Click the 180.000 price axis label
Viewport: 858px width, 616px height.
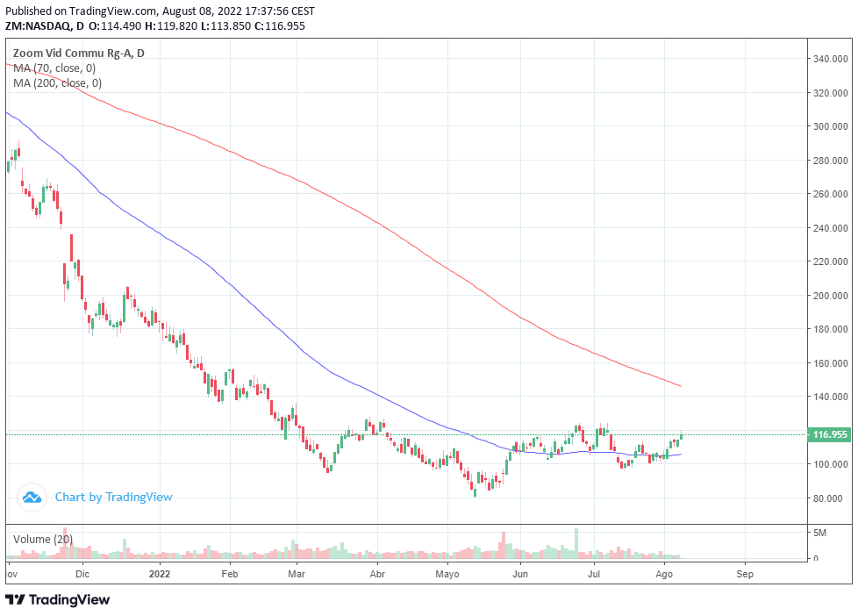point(830,329)
